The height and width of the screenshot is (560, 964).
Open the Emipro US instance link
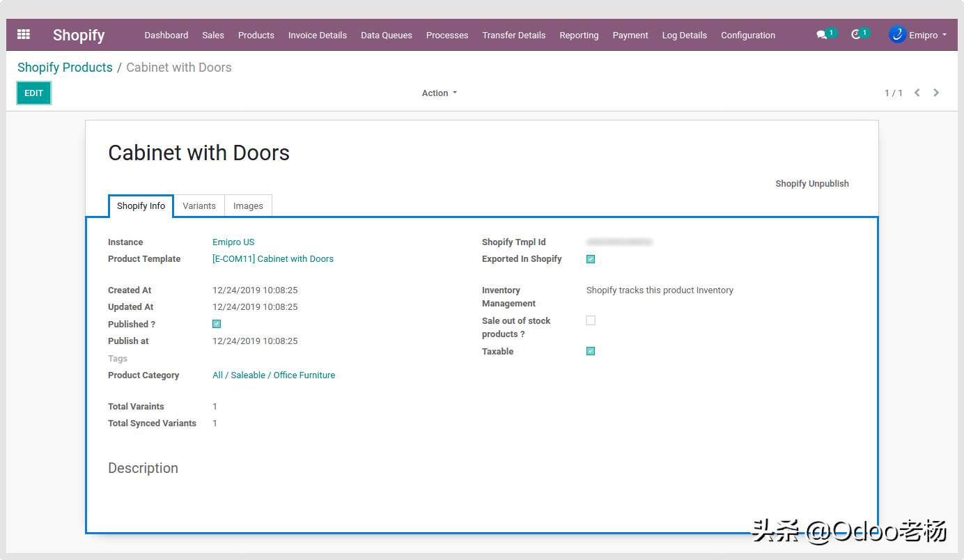pyautogui.click(x=233, y=242)
